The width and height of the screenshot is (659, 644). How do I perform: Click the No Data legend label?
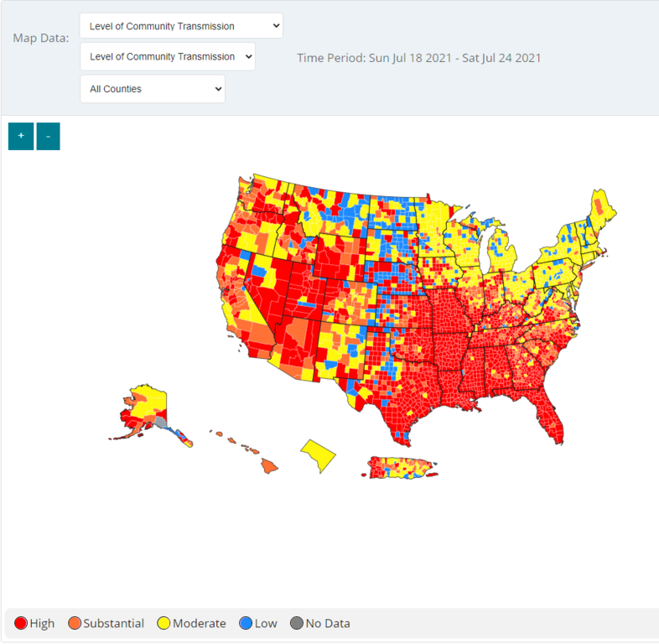[x=328, y=624]
